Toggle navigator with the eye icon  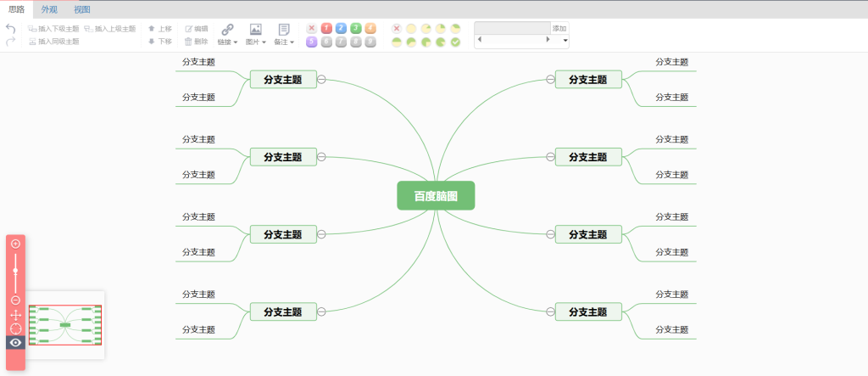pyautogui.click(x=15, y=343)
